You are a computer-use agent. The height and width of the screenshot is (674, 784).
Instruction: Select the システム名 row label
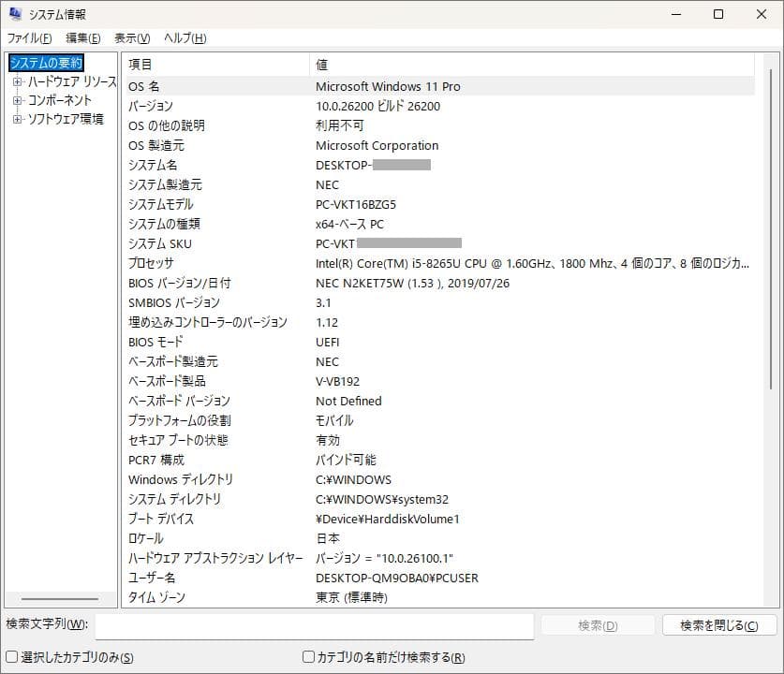(x=153, y=166)
